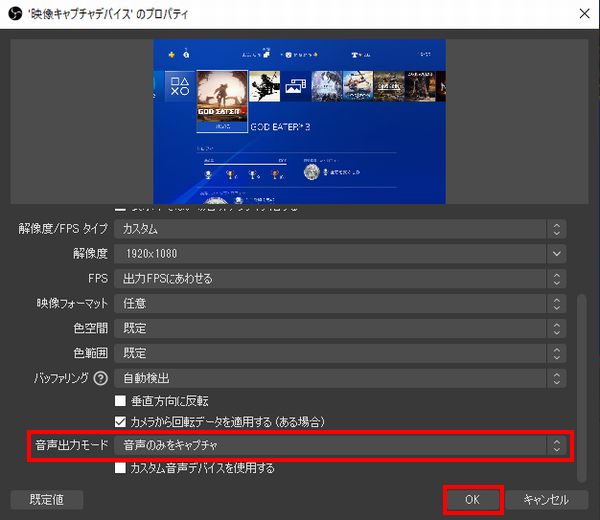Click the OK button
The image size is (600, 520).
473,500
